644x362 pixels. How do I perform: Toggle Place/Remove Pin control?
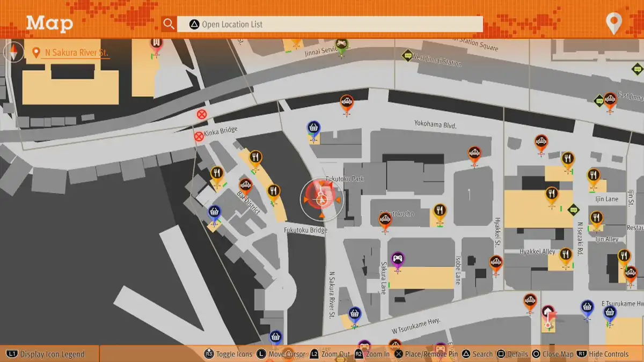(428, 354)
